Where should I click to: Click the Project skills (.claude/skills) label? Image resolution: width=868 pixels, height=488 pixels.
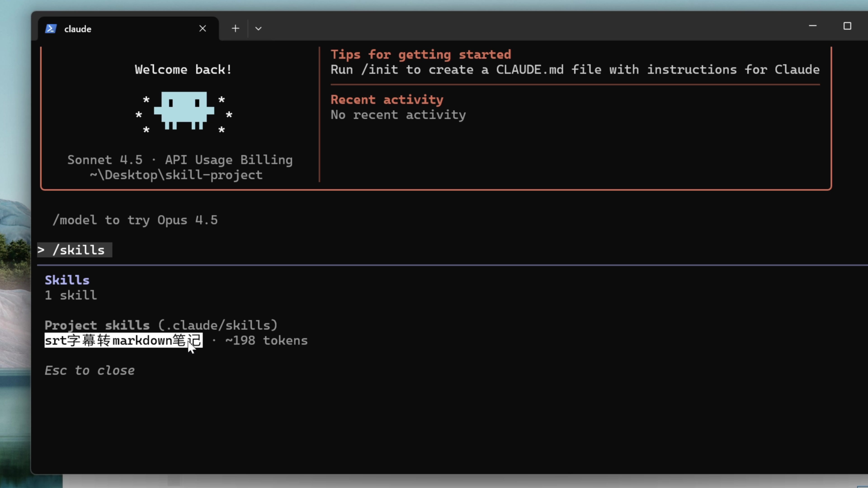pos(161,325)
